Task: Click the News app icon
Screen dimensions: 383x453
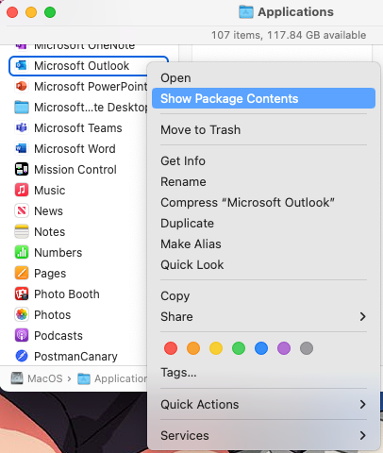Action: (22, 211)
